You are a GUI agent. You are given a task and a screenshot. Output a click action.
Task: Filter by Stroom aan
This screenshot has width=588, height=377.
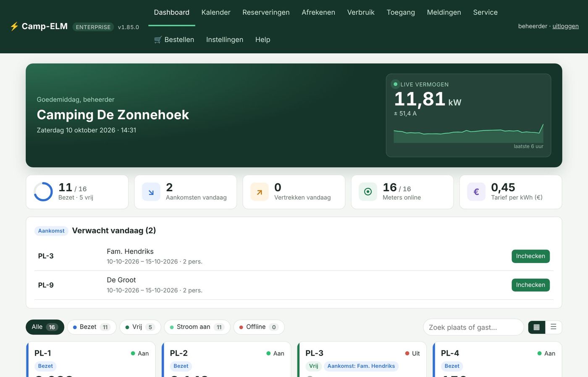click(197, 327)
